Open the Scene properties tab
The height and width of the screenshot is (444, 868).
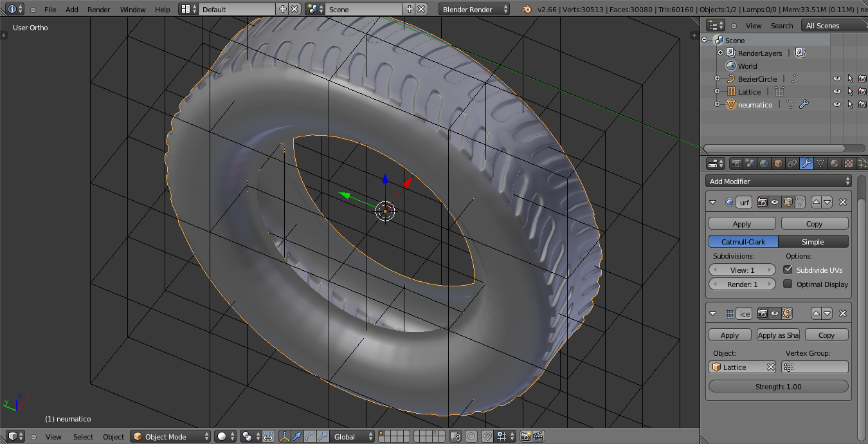(x=750, y=163)
